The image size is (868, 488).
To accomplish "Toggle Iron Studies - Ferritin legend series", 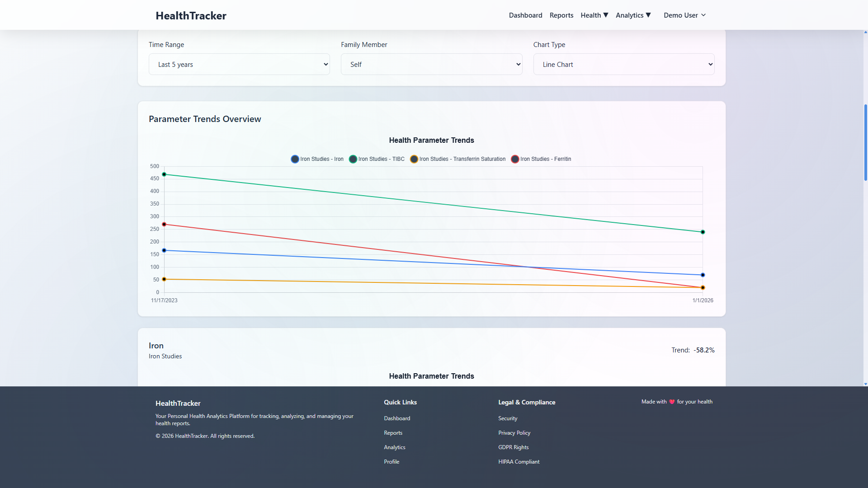I will [541, 159].
